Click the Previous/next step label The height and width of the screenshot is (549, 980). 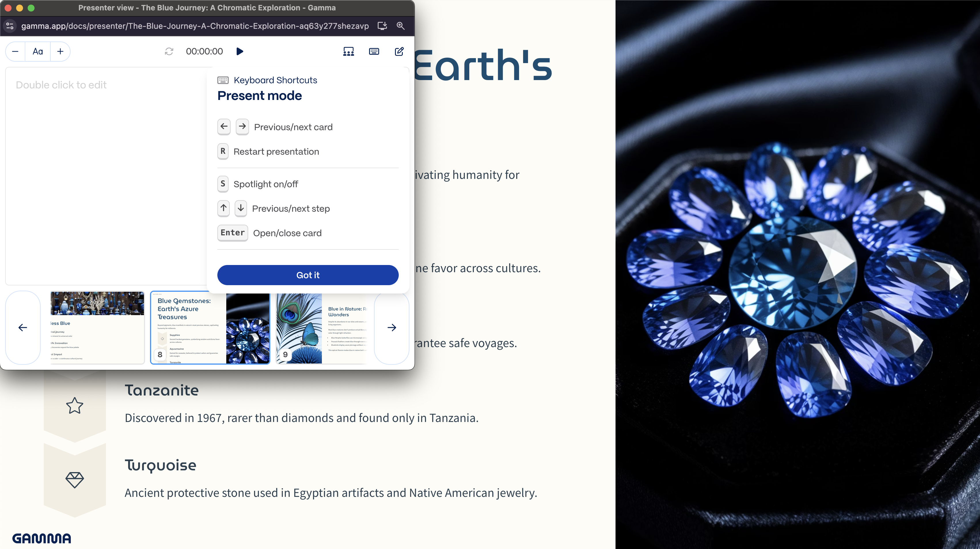click(x=291, y=209)
